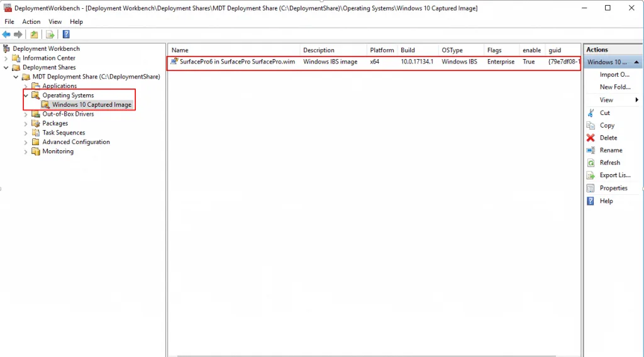Click the Rename icon in Actions pane
This screenshot has width=644, height=357.
[x=591, y=150]
